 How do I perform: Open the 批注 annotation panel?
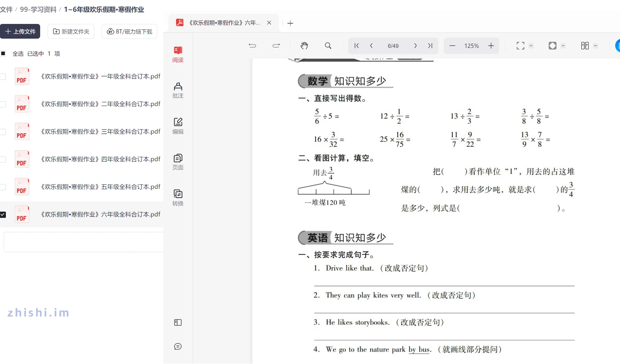pos(178,91)
